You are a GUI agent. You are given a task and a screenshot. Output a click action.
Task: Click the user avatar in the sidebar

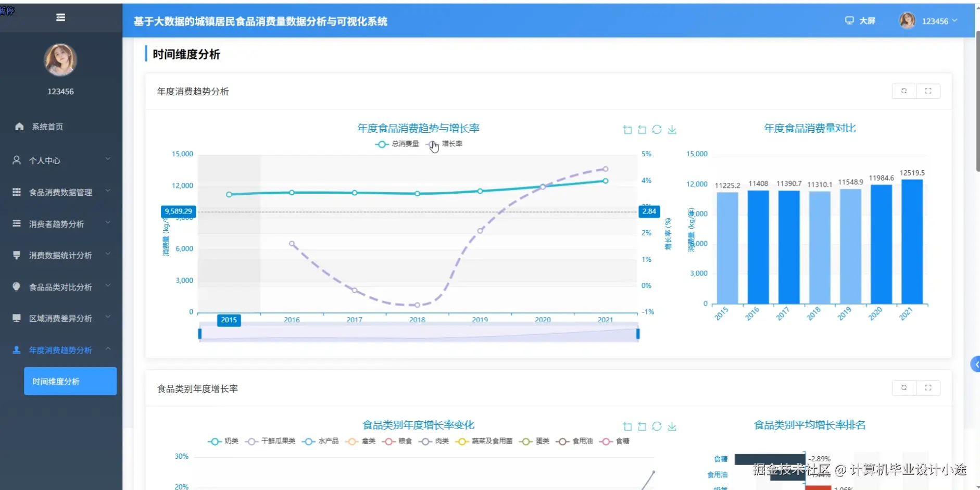click(x=60, y=59)
